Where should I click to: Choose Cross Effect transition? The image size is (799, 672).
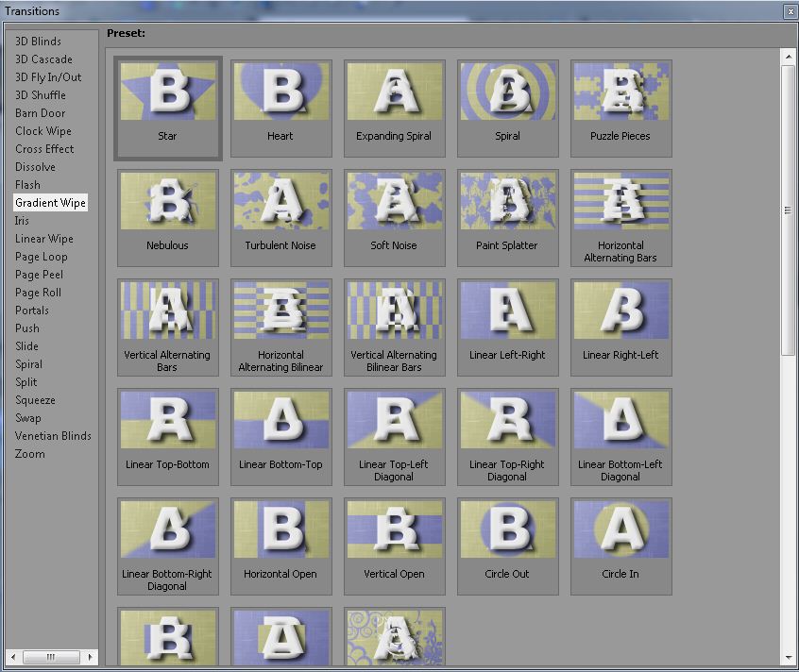[44, 149]
